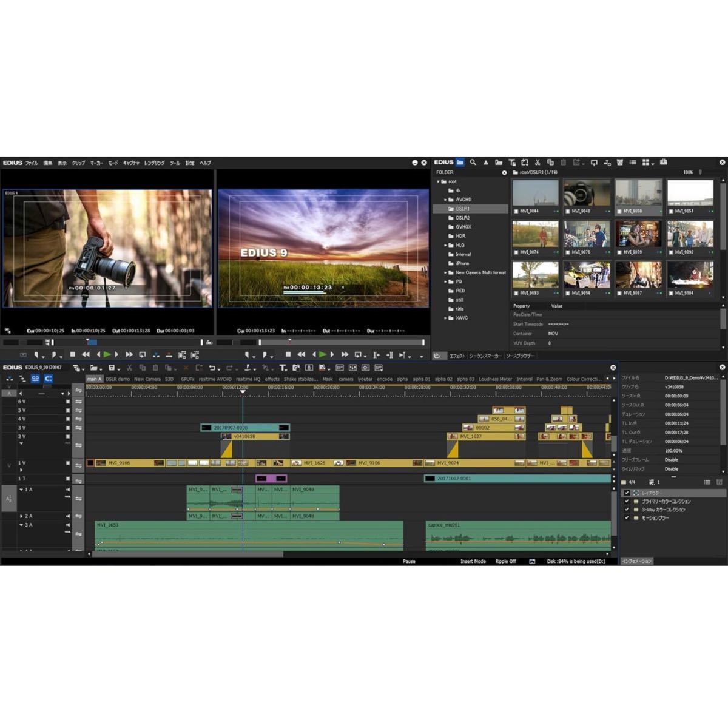Open the bin view mode dropdown arrow
Viewport: 728px width, 728px height.
[x=652, y=163]
